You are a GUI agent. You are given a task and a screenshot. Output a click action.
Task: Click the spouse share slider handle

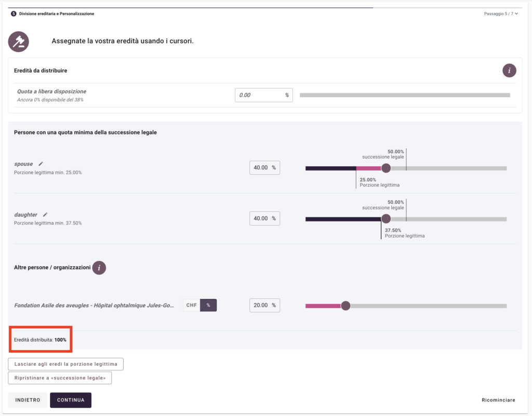click(386, 168)
